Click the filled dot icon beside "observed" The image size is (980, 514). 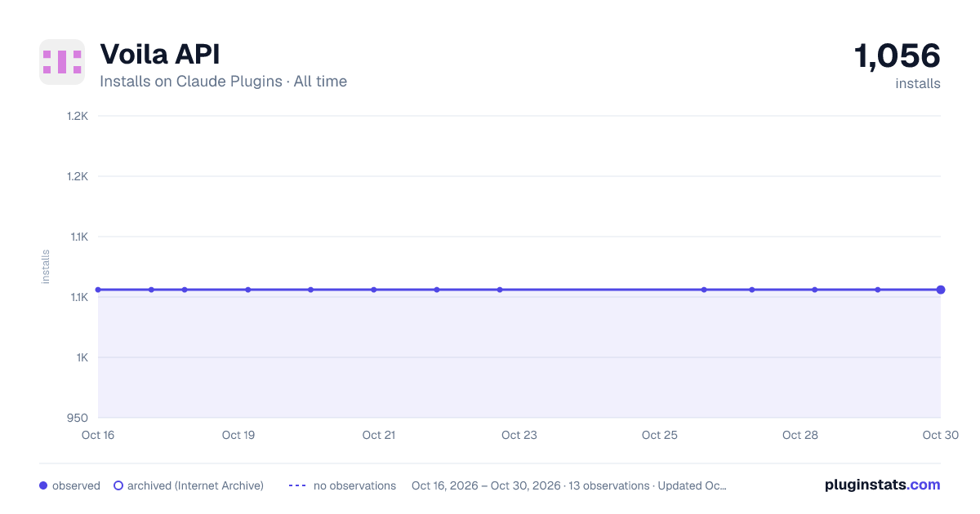(43, 485)
